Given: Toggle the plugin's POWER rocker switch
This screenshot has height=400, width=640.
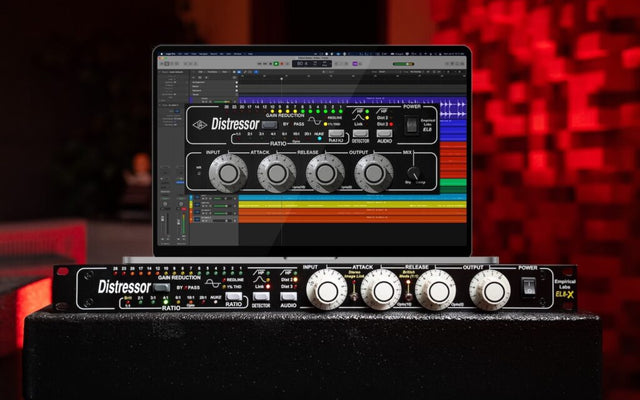Looking at the screenshot, I should coord(411,125).
